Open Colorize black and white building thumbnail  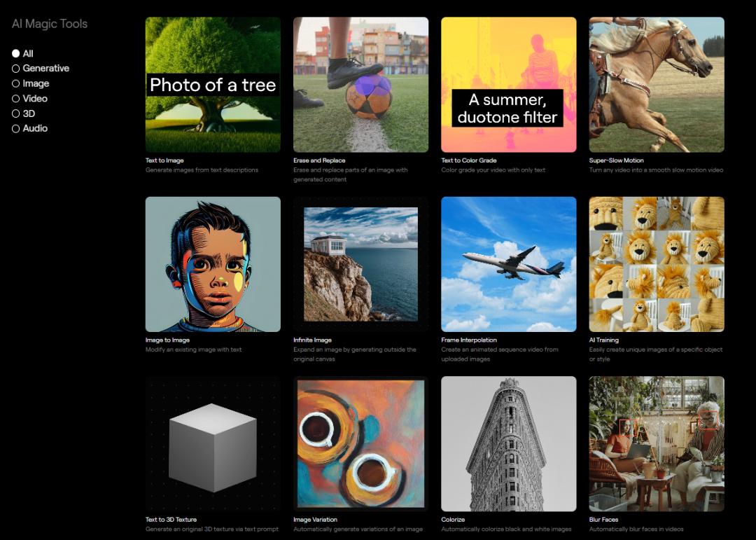[509, 443]
